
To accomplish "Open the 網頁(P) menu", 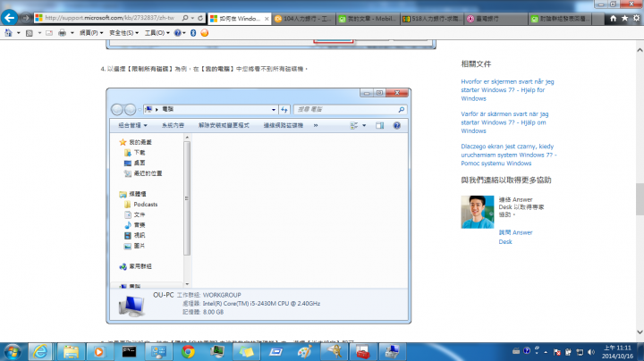I will [x=91, y=33].
